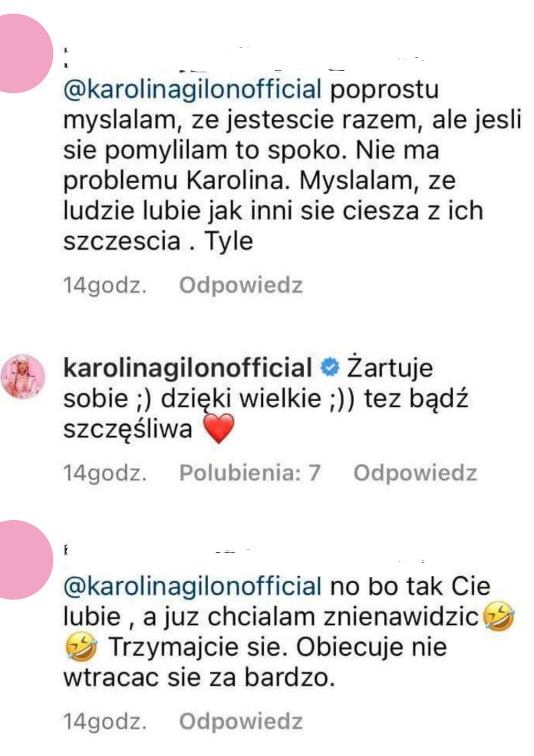Click the redacted username of the last commenter
Screen dimensions: 534x756
pyautogui.click(x=244, y=554)
